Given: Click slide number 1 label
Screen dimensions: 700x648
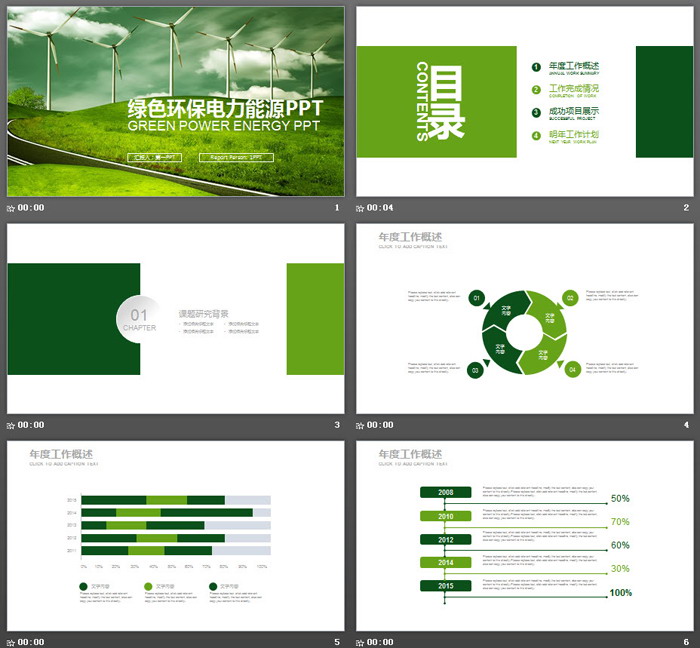Looking at the screenshot, I should pyautogui.click(x=337, y=208).
